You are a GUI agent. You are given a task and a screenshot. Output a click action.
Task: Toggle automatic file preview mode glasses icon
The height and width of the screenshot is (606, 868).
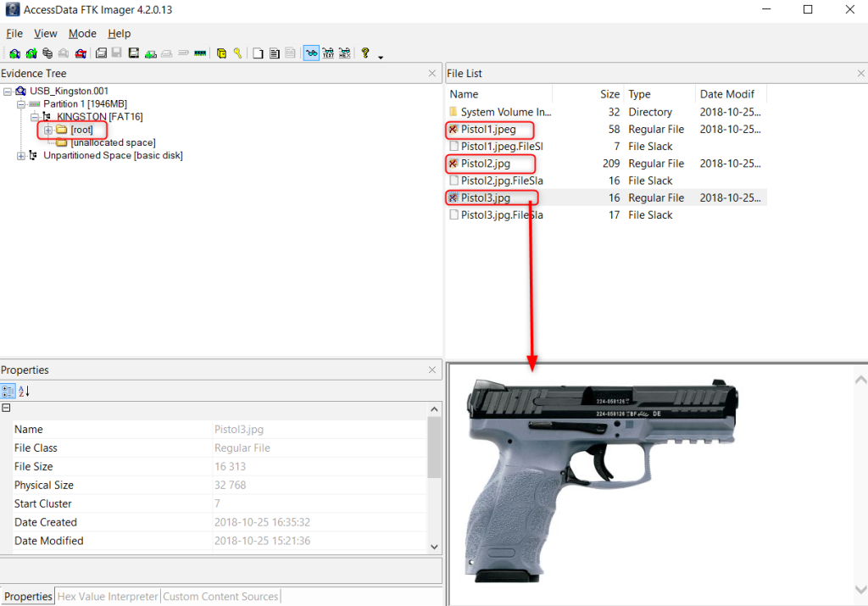pos(311,53)
